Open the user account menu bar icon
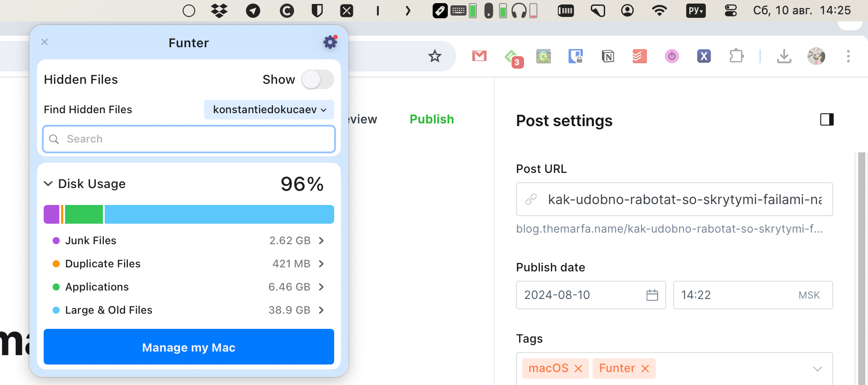868x385 pixels. [x=627, y=11]
